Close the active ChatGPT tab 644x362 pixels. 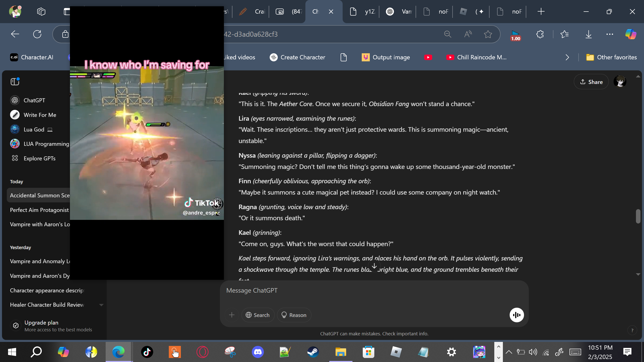coord(331,12)
